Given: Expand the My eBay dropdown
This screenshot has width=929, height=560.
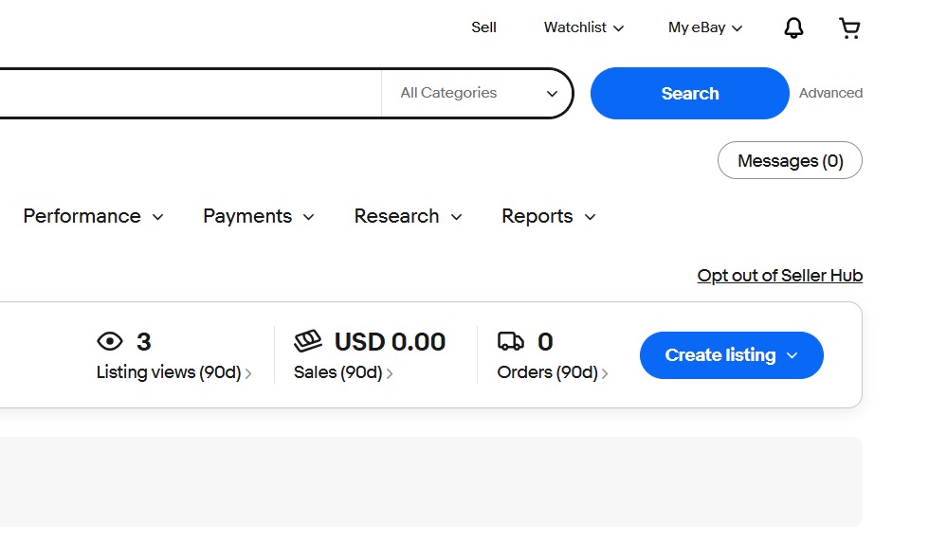Looking at the screenshot, I should pos(705,27).
